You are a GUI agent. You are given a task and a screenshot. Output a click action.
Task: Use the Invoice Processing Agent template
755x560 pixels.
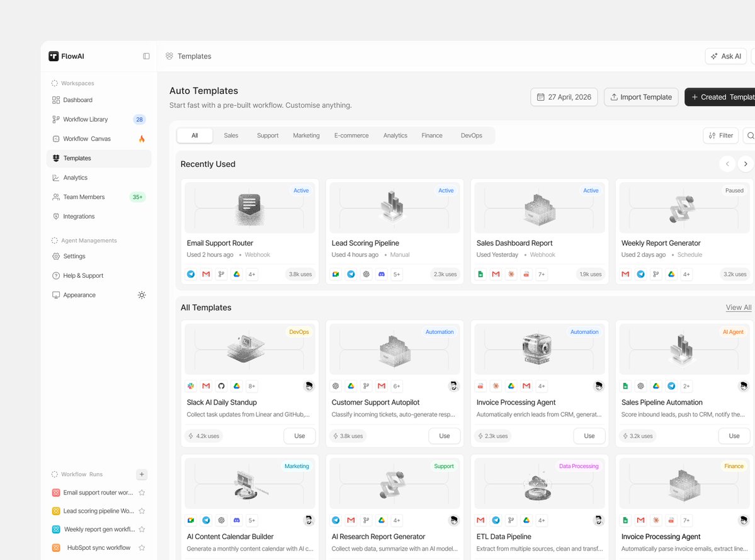pyautogui.click(x=589, y=436)
